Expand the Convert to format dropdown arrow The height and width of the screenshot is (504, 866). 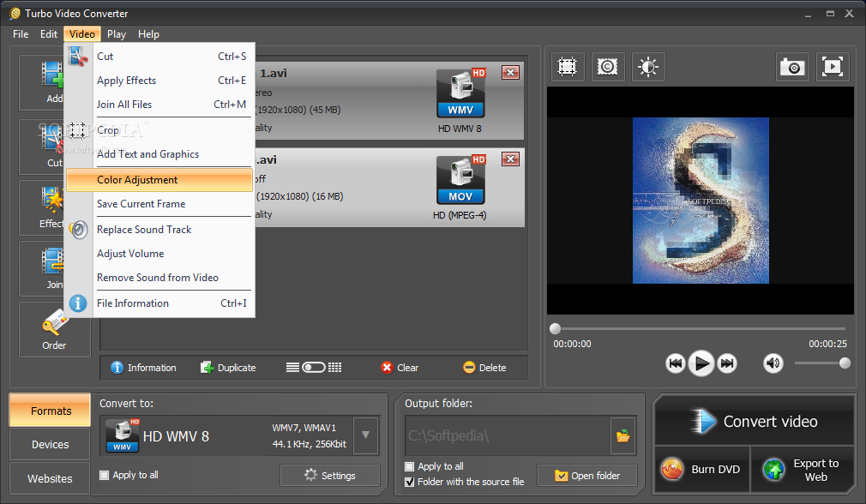tap(365, 435)
